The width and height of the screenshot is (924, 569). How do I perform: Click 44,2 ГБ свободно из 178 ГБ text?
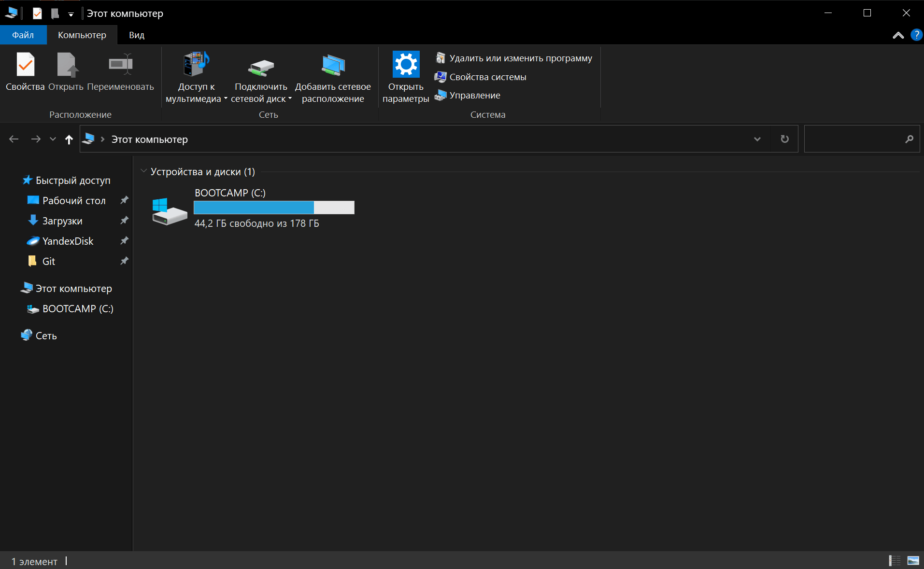pos(256,223)
